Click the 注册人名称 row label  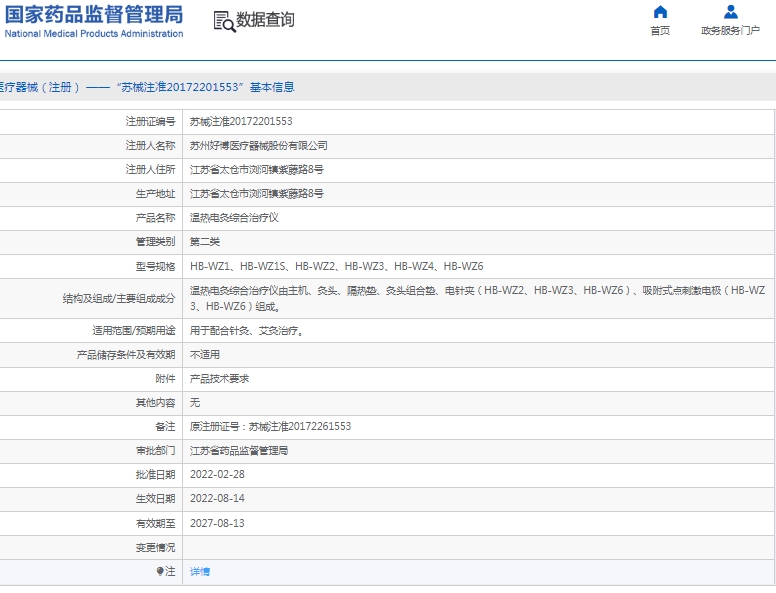[150, 146]
